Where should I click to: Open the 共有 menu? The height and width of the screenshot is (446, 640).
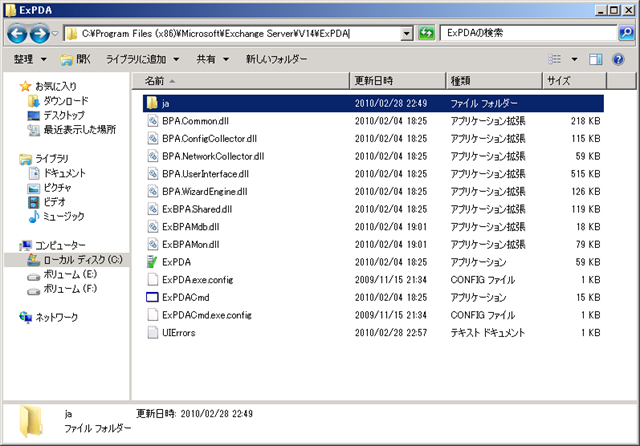pyautogui.click(x=212, y=60)
